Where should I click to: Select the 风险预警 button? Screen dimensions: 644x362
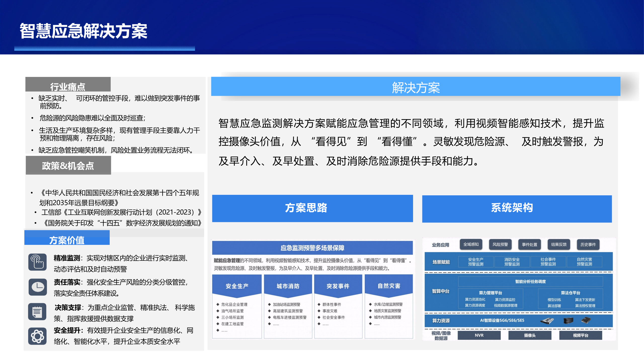pos(500,244)
